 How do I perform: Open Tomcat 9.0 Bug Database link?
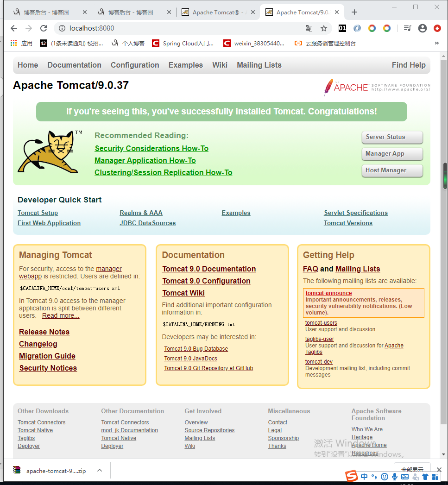coord(196,349)
